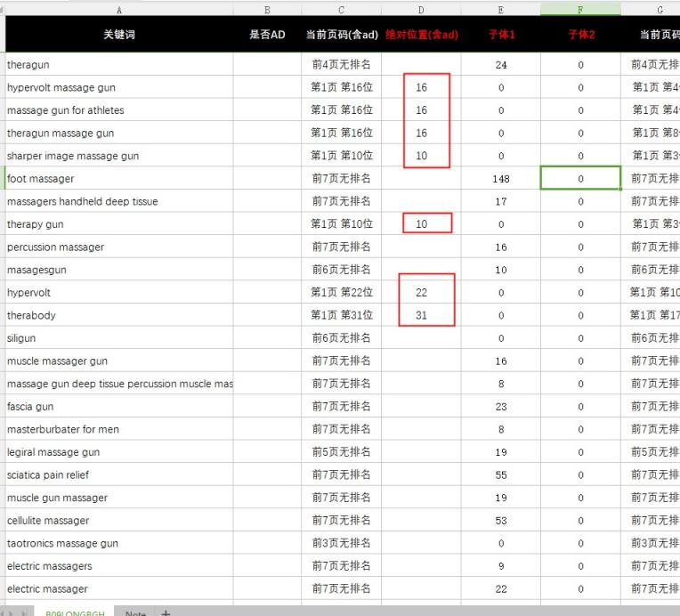This screenshot has height=616, width=680.
Task: Select the masterburbater for men cell
Action: click(x=119, y=429)
